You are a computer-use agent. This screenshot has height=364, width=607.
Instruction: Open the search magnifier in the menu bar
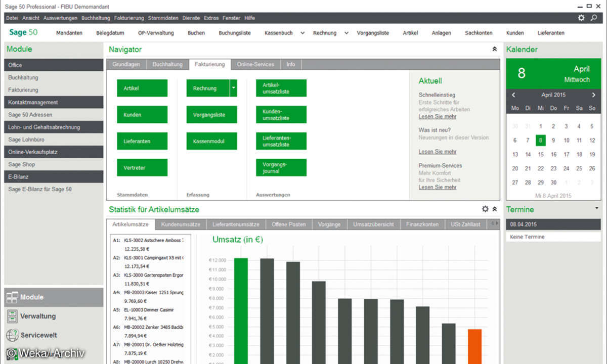tap(594, 18)
